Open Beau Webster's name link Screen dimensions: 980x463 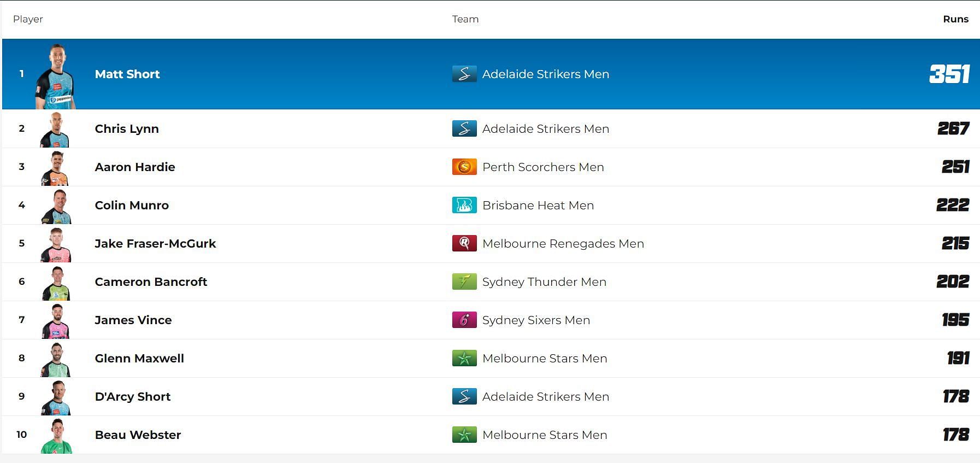(x=138, y=435)
